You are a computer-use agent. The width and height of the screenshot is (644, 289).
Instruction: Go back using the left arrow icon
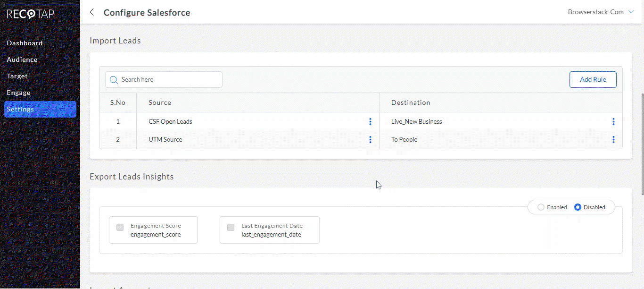(x=92, y=12)
